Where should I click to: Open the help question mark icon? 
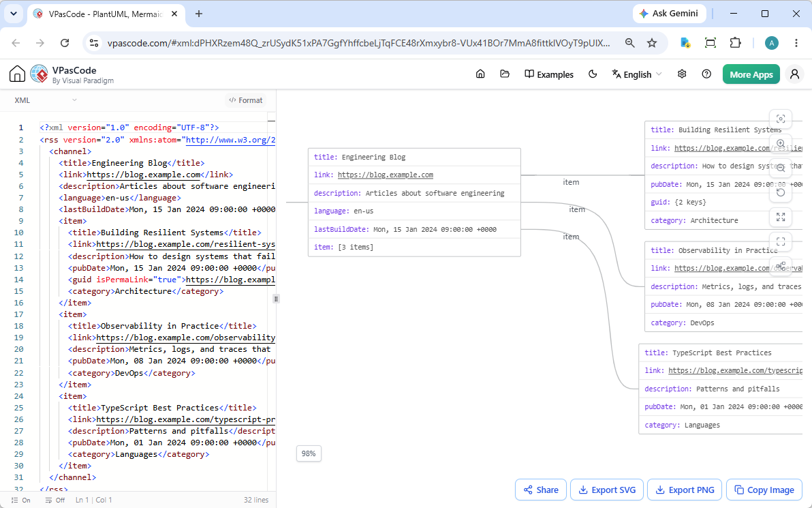706,74
